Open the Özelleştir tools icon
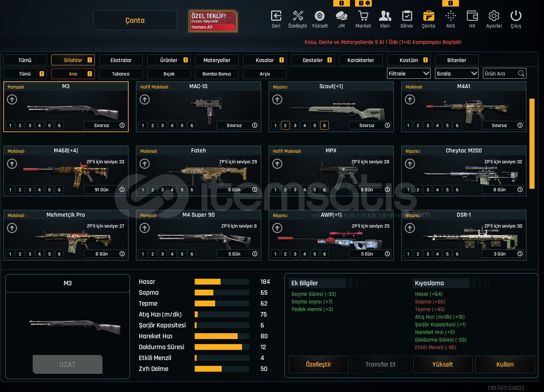Viewport: 544px width, 392px height. click(298, 16)
